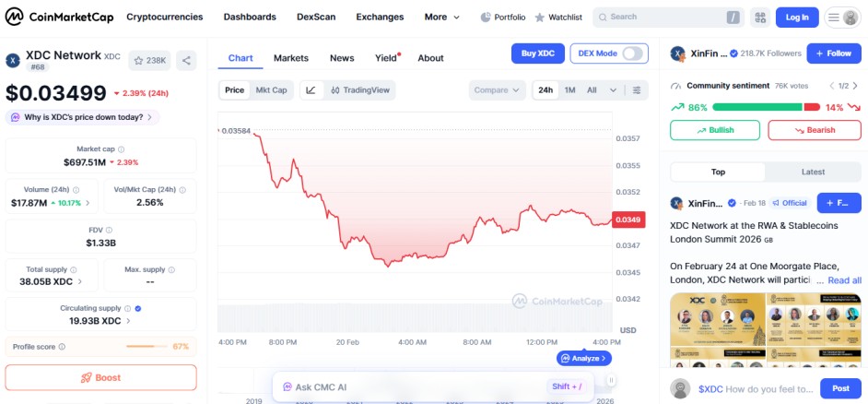
Task: Add XDC to watchlist star button
Action: pyautogui.click(x=149, y=60)
